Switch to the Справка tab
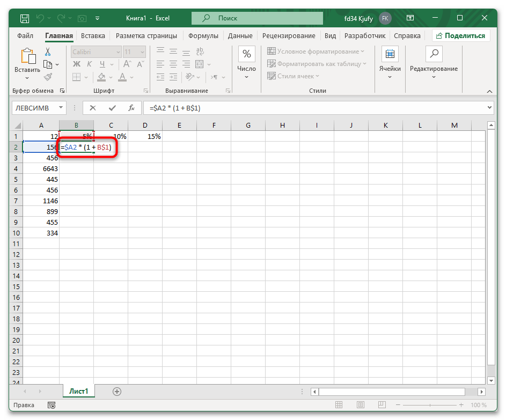This screenshot has height=420, width=506. point(407,36)
